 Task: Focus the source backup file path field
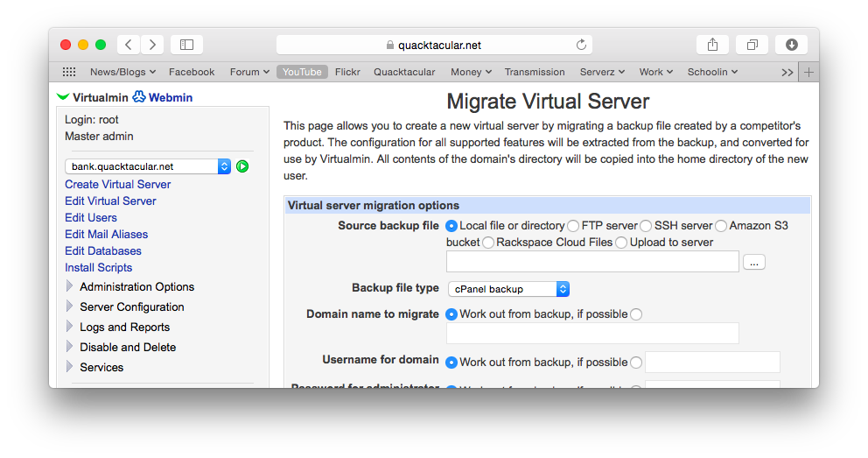pyautogui.click(x=592, y=261)
